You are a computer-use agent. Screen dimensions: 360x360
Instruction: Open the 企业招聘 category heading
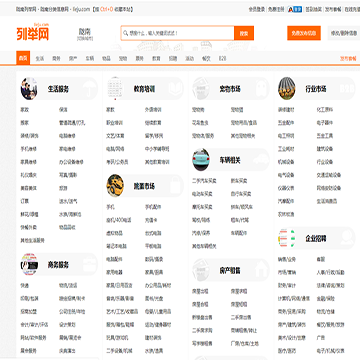click(316, 239)
